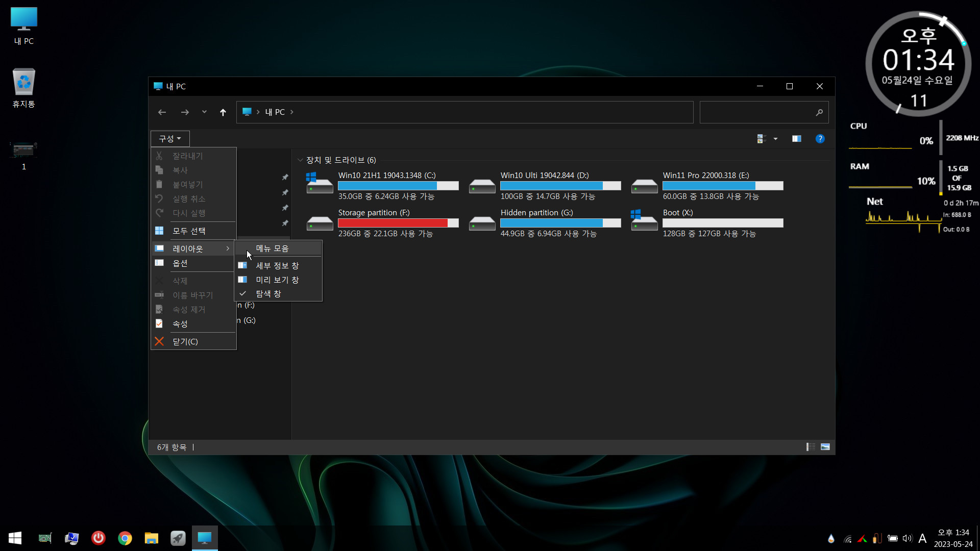Select the Boot (X:) drive icon

[x=644, y=221]
